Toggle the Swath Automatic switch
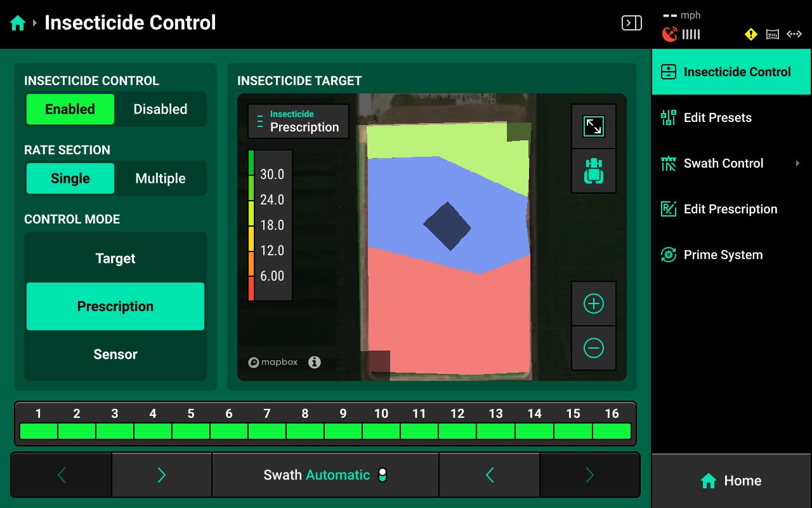Image resolution: width=812 pixels, height=508 pixels. [382, 475]
